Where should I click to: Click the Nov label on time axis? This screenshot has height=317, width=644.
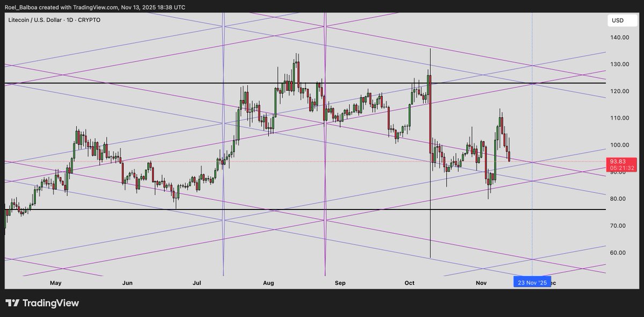[481, 282]
